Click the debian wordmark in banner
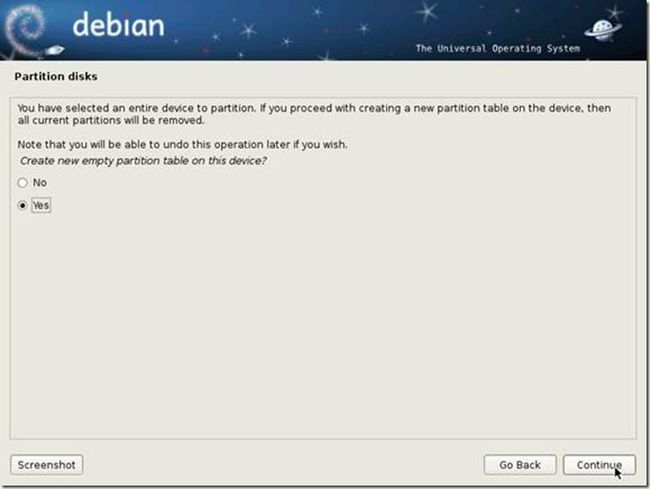The image size is (650, 489). [x=119, y=25]
